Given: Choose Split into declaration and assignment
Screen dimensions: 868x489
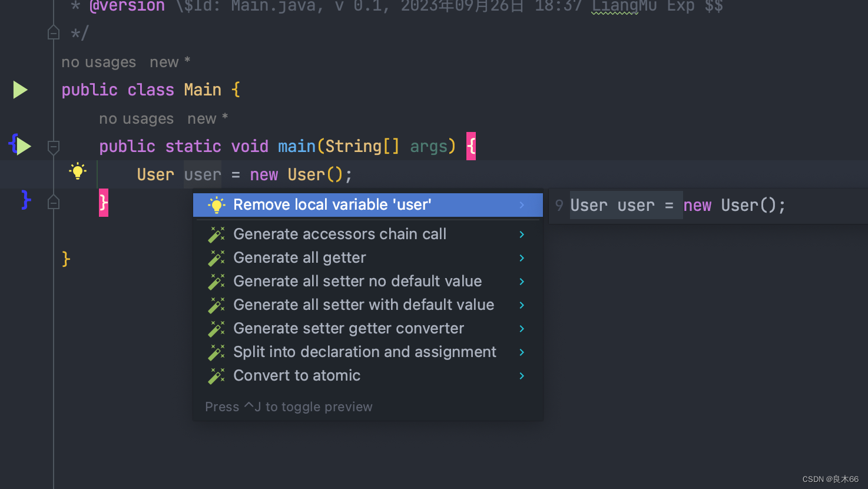Looking at the screenshot, I should pyautogui.click(x=368, y=352).
